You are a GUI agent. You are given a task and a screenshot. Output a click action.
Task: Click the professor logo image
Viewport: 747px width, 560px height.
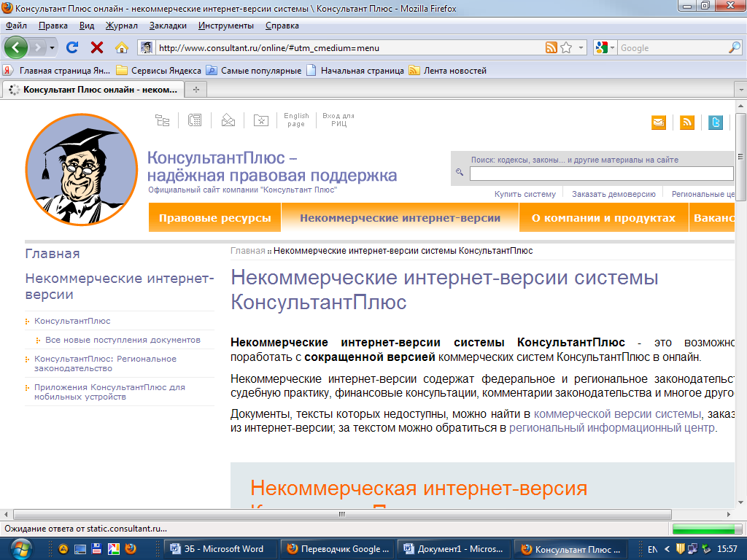[x=82, y=169]
